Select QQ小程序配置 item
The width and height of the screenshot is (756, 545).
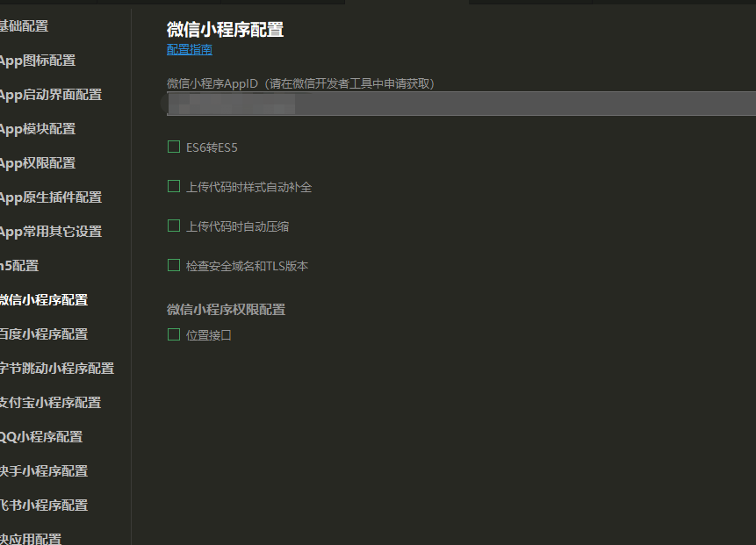click(41, 436)
